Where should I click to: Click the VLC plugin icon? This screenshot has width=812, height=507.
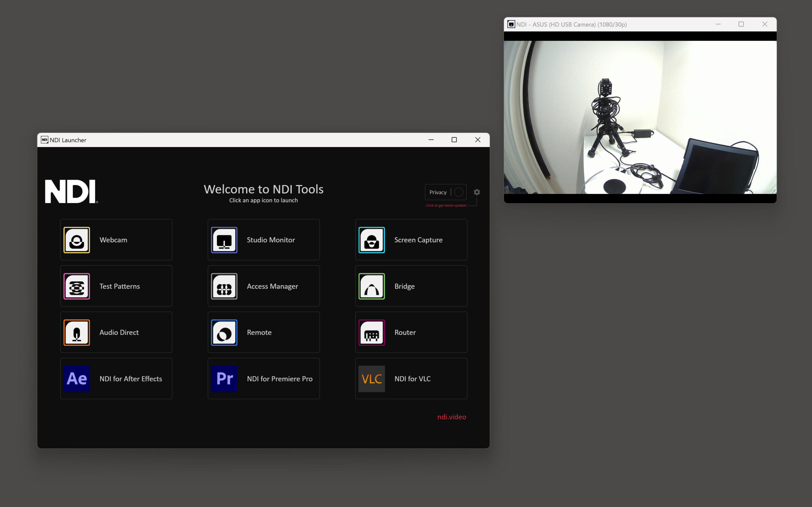click(371, 379)
